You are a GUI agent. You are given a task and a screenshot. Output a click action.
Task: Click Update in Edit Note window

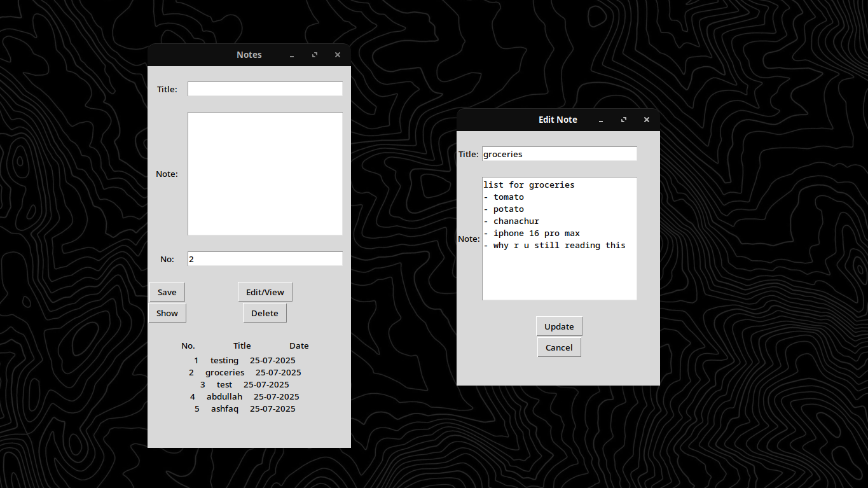(x=559, y=326)
